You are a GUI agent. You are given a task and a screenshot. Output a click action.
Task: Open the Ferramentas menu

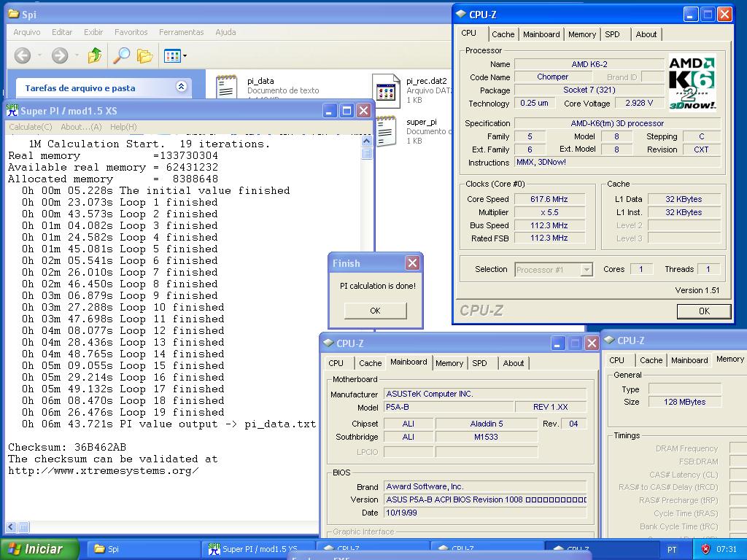coord(182,32)
